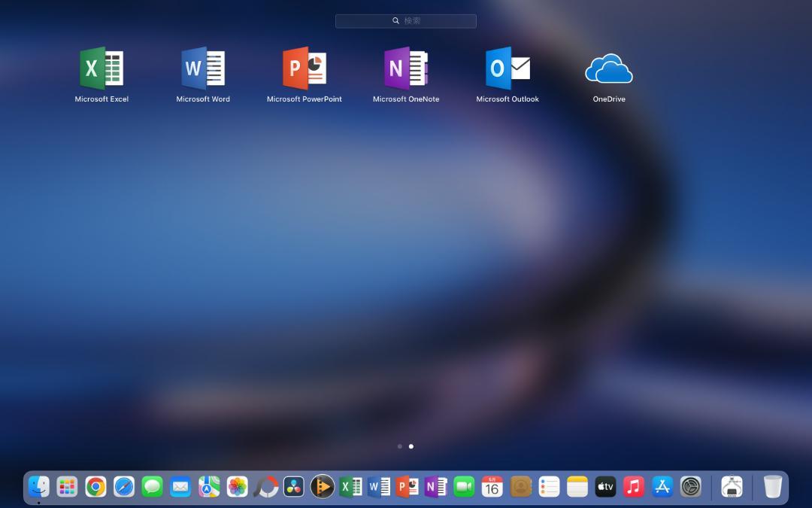
Task: Click the "Microsoft Outlook" label text
Action: pos(507,99)
